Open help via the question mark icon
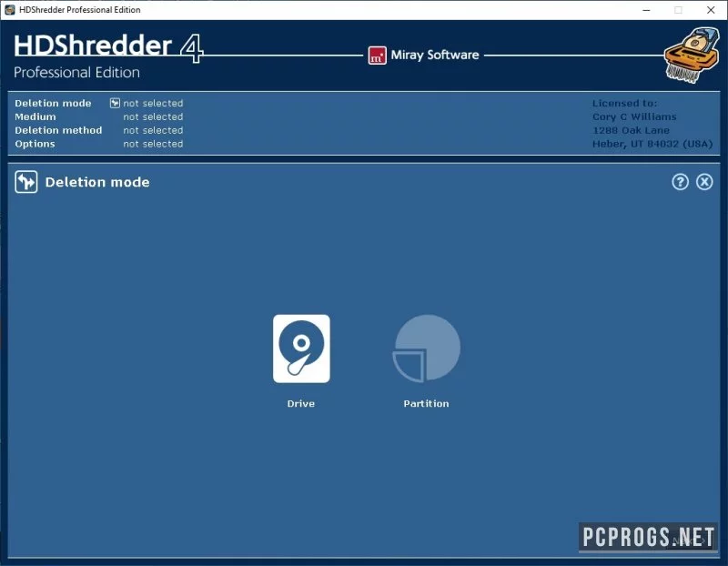Image resolution: width=728 pixels, height=566 pixels. 680,182
